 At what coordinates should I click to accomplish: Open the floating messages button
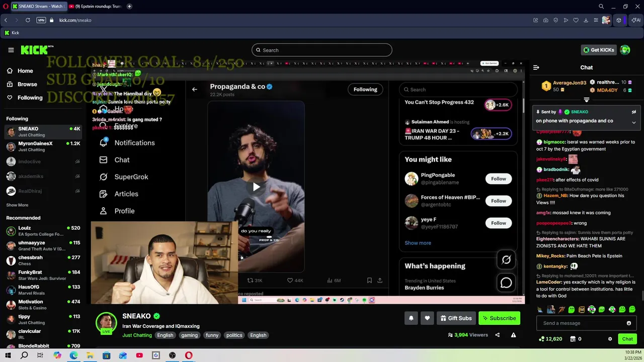point(506,283)
